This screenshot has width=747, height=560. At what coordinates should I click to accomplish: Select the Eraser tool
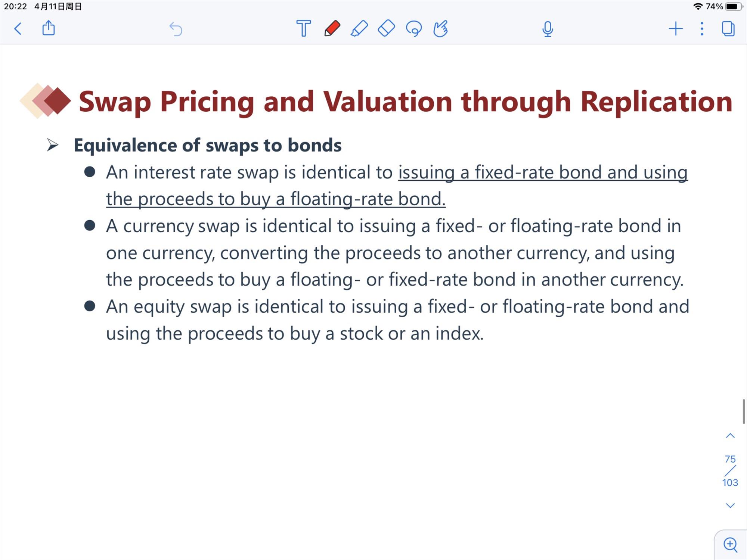(x=387, y=28)
